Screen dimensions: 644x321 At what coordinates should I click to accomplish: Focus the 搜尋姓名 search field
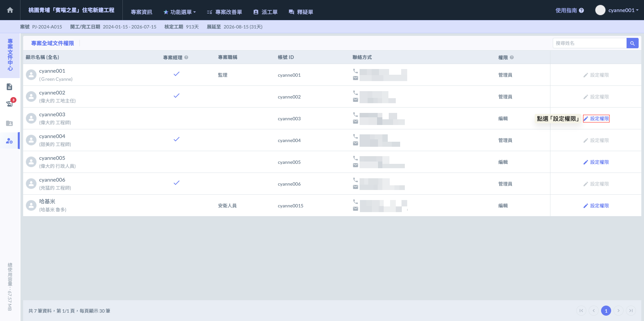(x=589, y=43)
